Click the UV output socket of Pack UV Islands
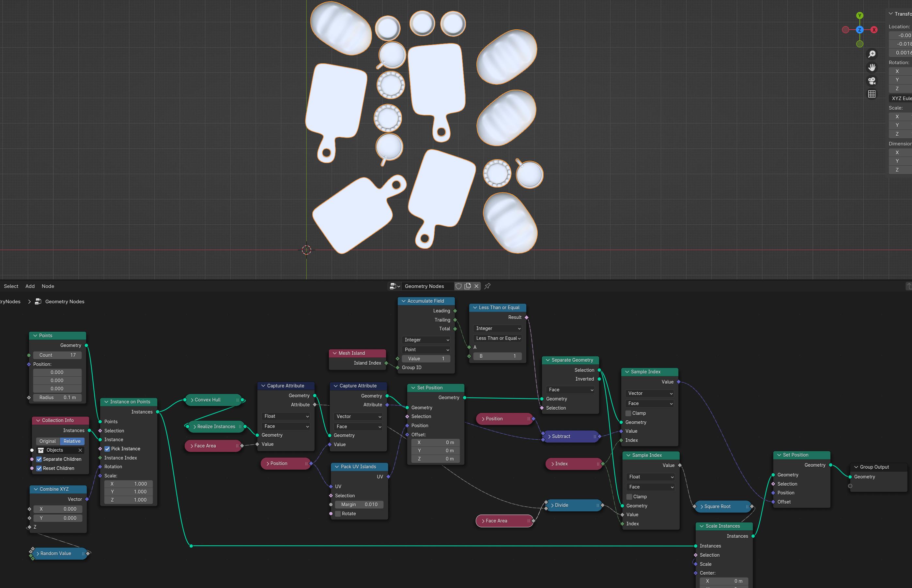 388,476
